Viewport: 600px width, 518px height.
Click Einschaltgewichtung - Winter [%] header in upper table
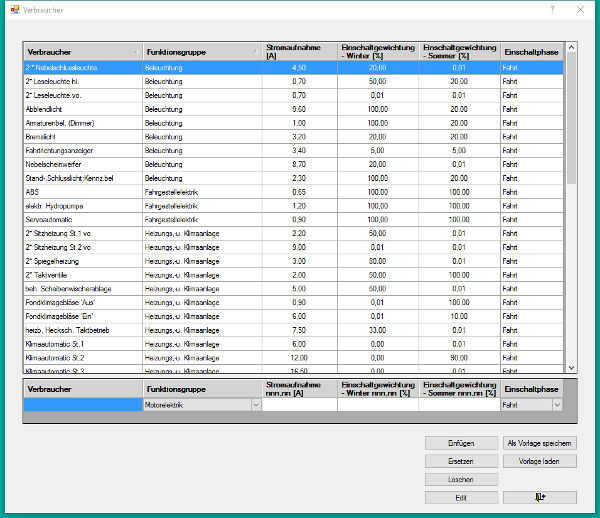click(378, 52)
